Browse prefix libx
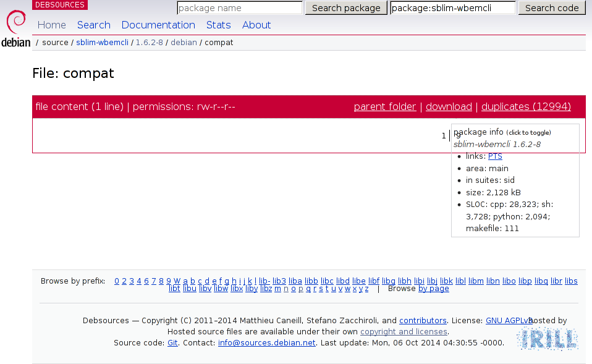Viewport: 592px width, 364px height. tap(237, 289)
